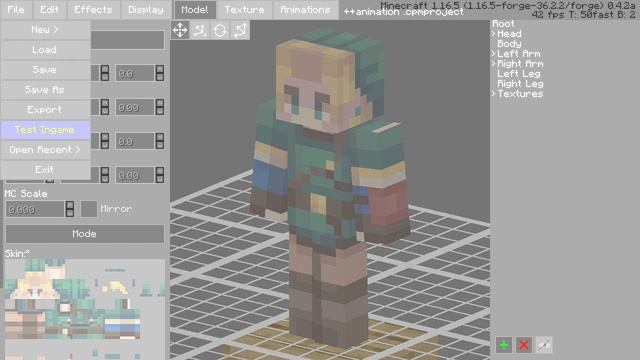
Task: Select the offset gizmo tool
Action: click(200, 30)
